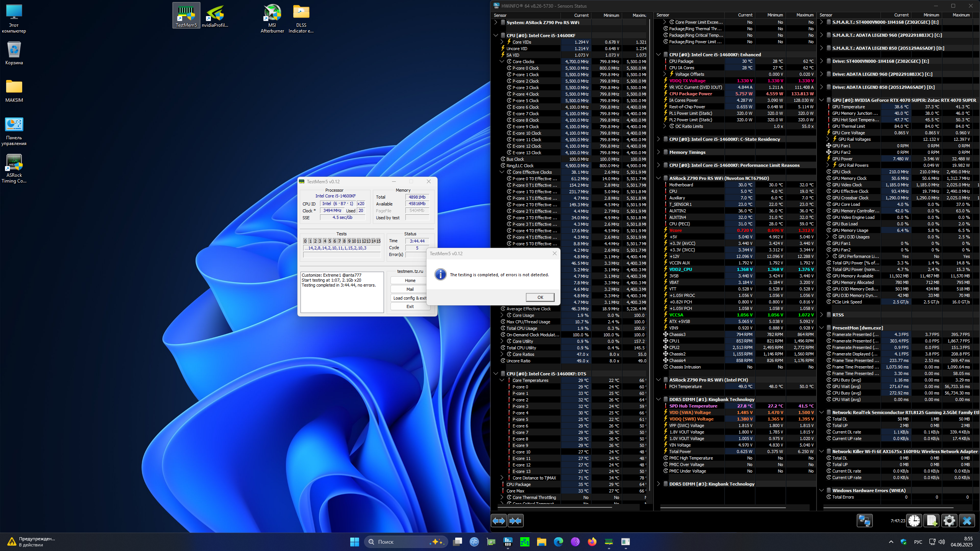
Task: Click Firefox icon in the taskbar
Action: (x=592, y=541)
